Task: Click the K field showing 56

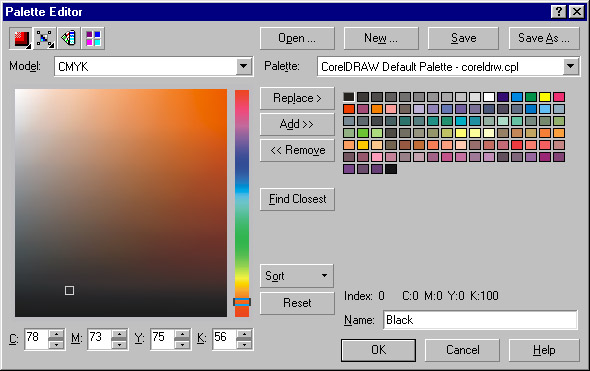Action: (x=225, y=339)
